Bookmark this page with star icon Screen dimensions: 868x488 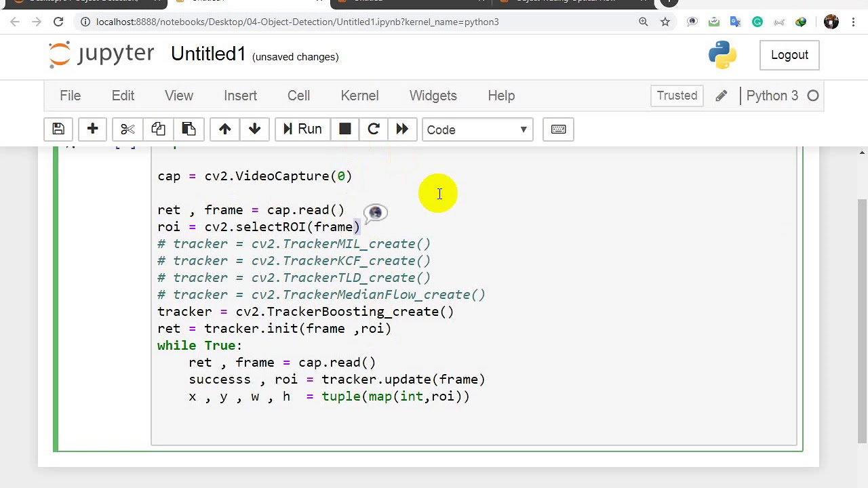[665, 22]
